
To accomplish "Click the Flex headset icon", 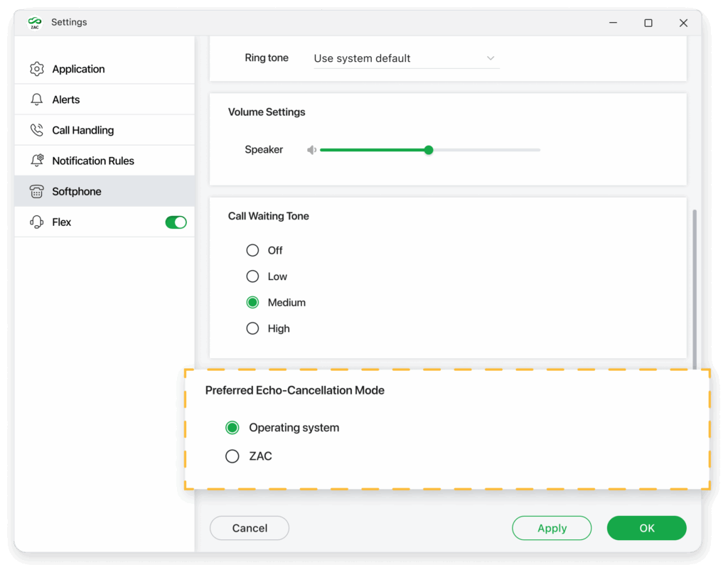I will [36, 222].
